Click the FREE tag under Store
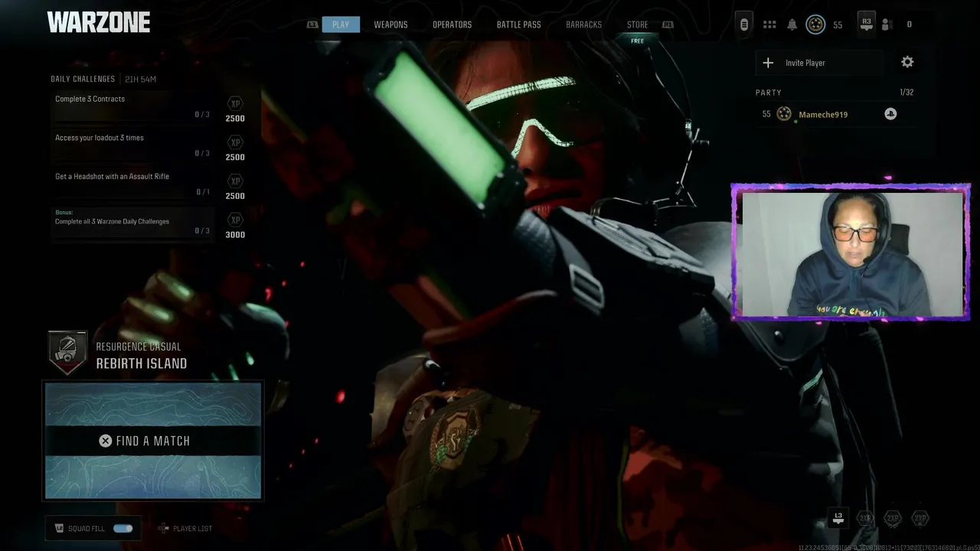 (638, 41)
